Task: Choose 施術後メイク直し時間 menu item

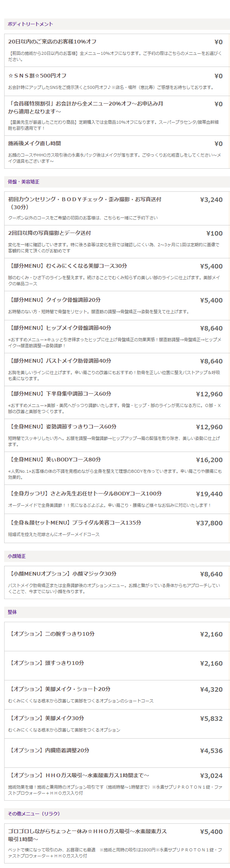Action: pyautogui.click(x=35, y=143)
